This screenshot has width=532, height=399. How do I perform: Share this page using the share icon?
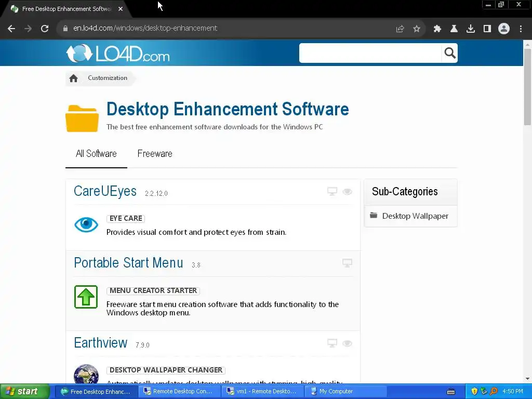click(x=400, y=29)
